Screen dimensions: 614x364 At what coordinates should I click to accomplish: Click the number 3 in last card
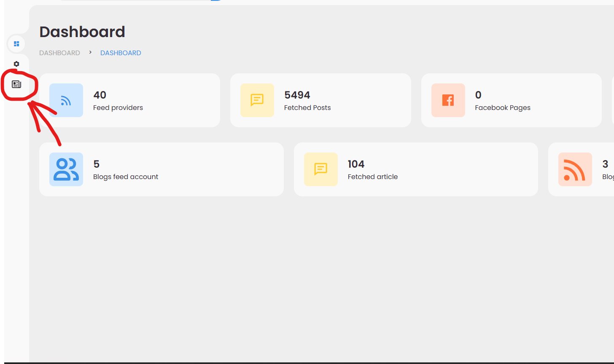pyautogui.click(x=605, y=164)
